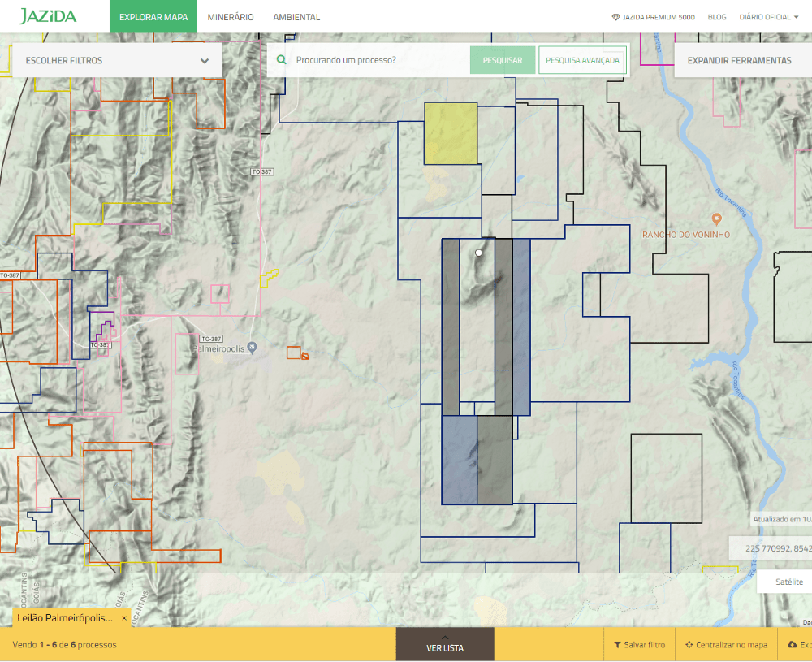Expand the Expandir Ferramentas panel

point(739,60)
